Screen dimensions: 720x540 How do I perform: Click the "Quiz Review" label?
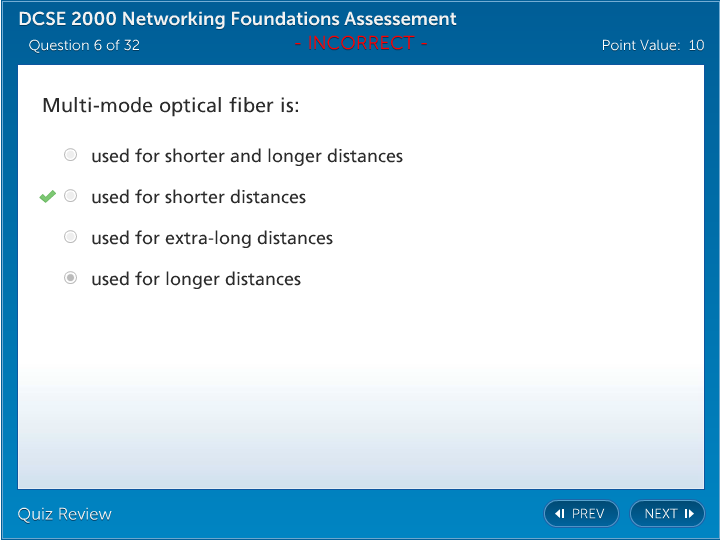tap(65, 514)
